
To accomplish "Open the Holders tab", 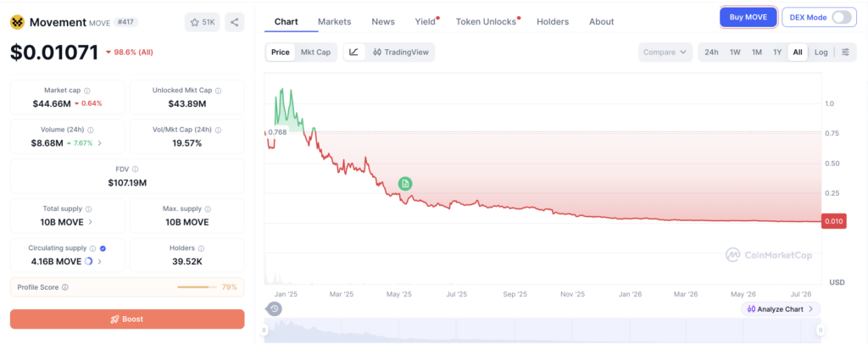I will point(553,21).
